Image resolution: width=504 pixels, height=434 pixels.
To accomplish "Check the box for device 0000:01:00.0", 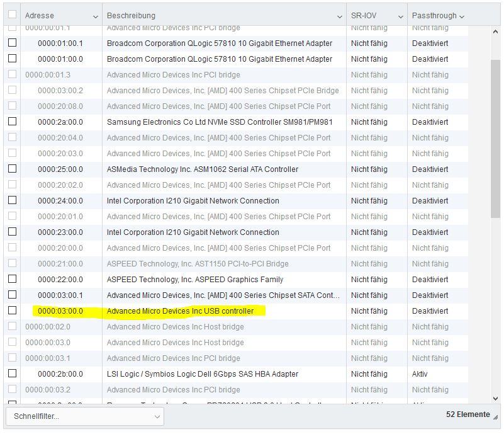I will (x=12, y=58).
